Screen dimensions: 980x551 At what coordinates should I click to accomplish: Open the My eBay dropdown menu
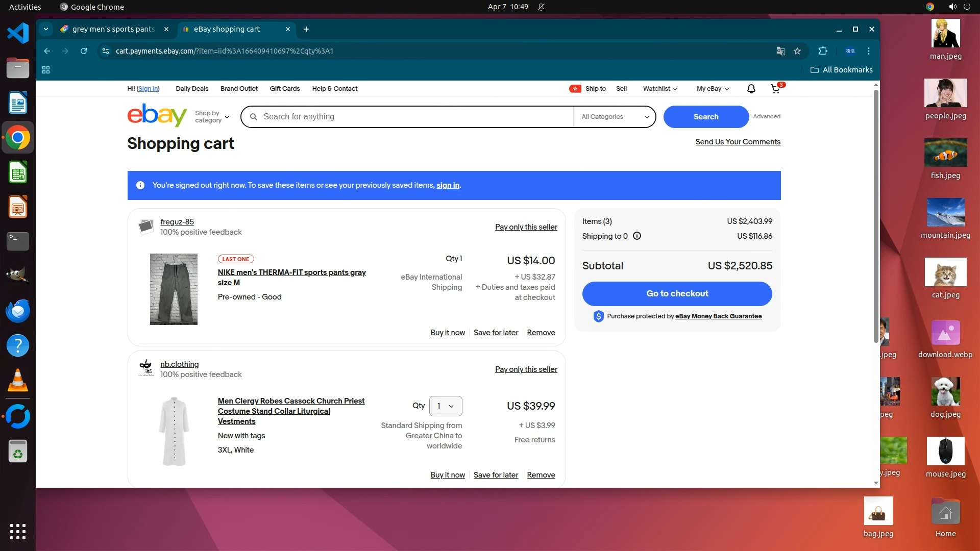coord(713,89)
